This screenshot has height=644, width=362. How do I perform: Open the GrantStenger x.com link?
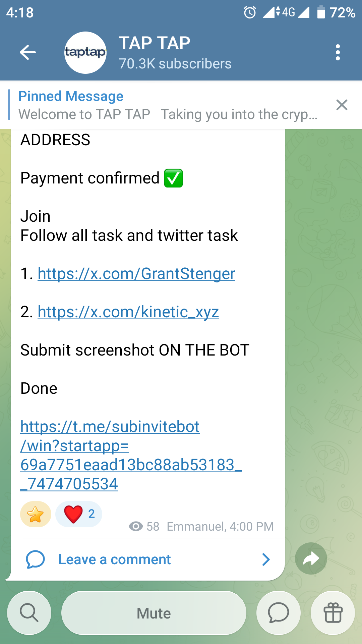136,274
